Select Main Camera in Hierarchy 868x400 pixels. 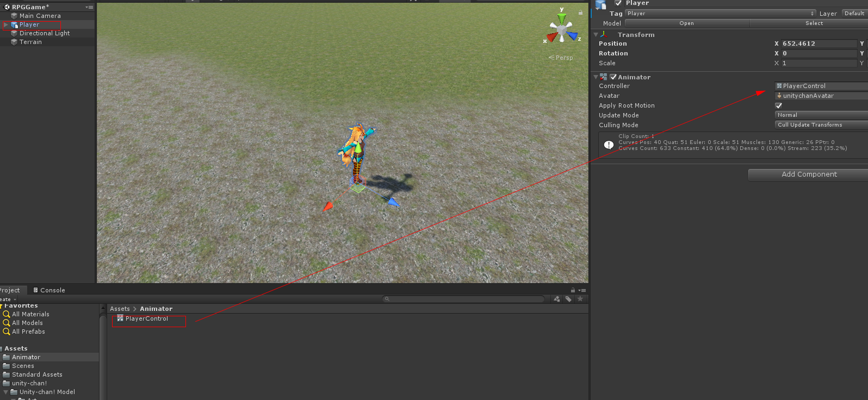(x=40, y=16)
